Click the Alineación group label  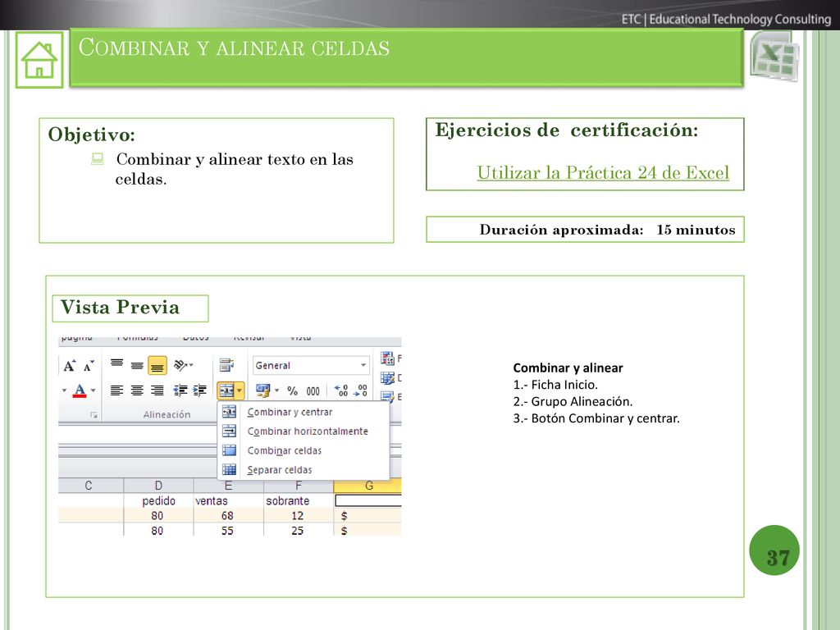167,414
